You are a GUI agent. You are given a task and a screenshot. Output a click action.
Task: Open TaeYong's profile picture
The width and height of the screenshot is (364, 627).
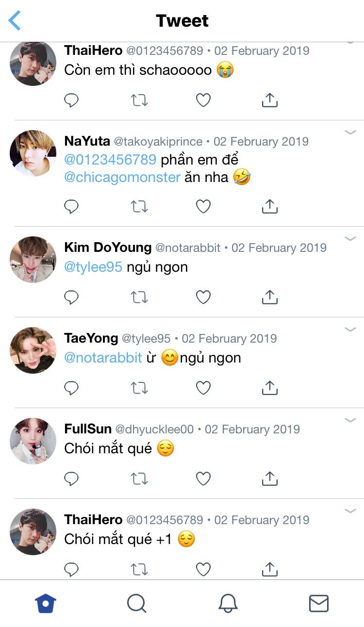[x=33, y=350]
